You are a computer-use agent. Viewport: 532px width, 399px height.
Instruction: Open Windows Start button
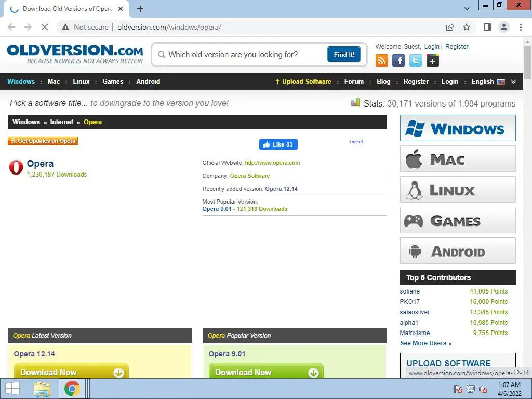(12, 389)
